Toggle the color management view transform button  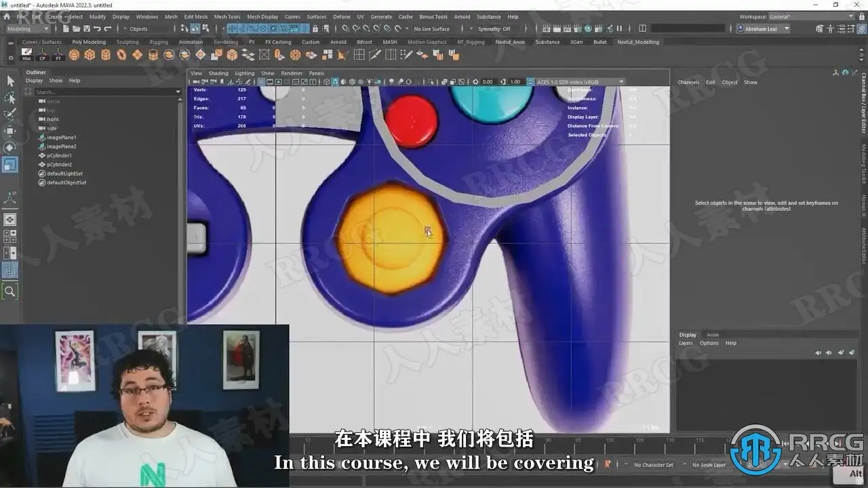click(531, 82)
